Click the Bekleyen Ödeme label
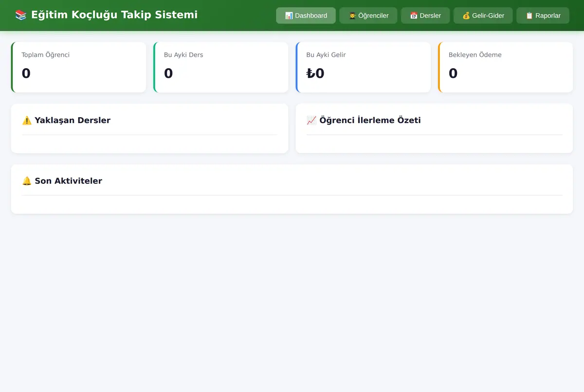Image resolution: width=584 pixels, height=392 pixels. [x=475, y=55]
